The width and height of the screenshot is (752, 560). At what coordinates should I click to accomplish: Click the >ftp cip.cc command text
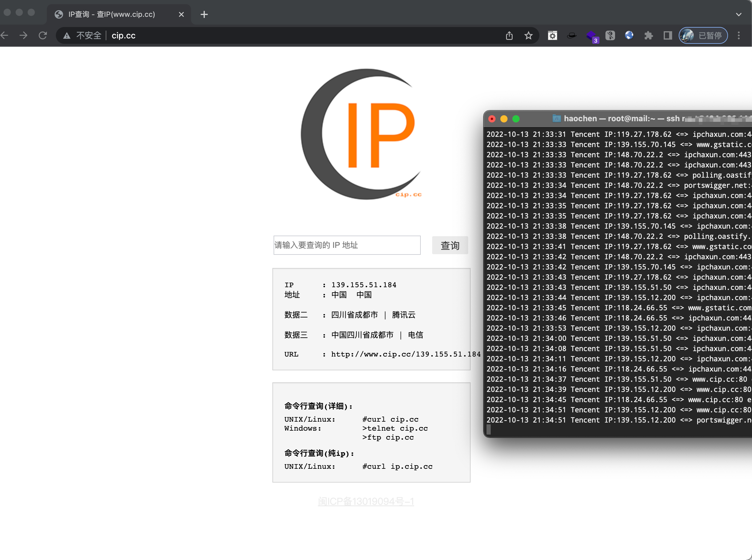click(x=388, y=438)
